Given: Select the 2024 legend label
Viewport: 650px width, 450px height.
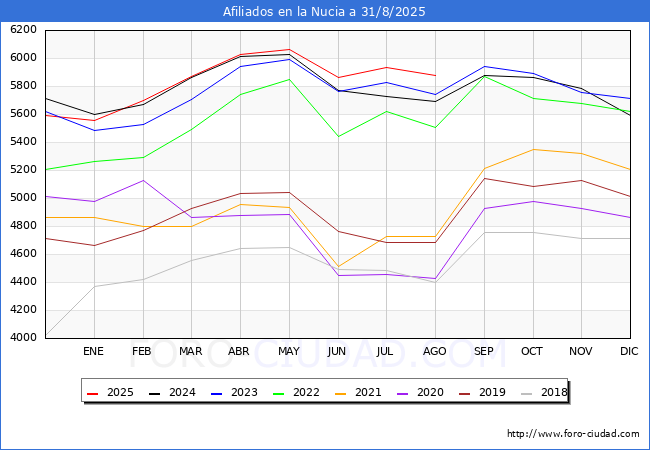Looking at the screenshot, I should click(182, 392).
